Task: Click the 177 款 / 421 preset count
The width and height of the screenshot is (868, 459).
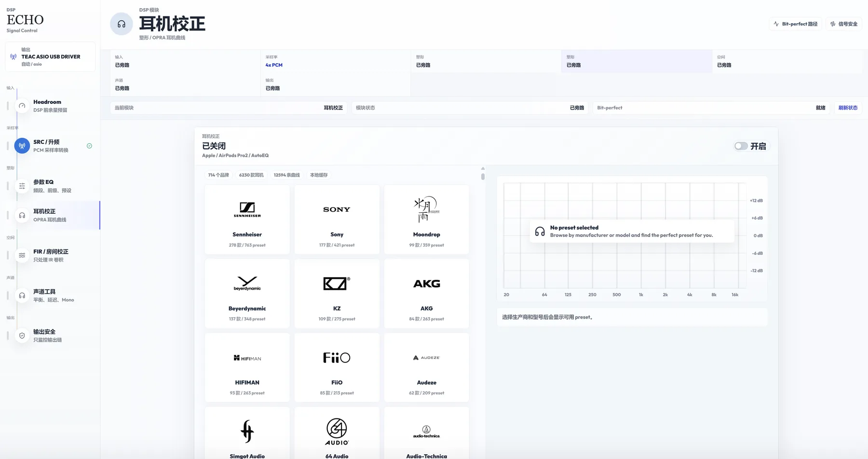Action: pyautogui.click(x=337, y=245)
